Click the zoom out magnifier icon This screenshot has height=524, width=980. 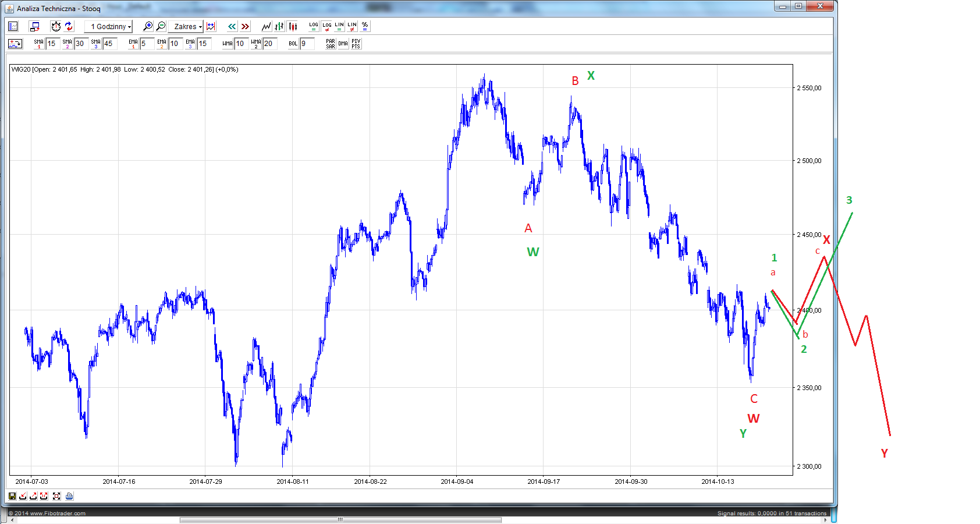[161, 26]
